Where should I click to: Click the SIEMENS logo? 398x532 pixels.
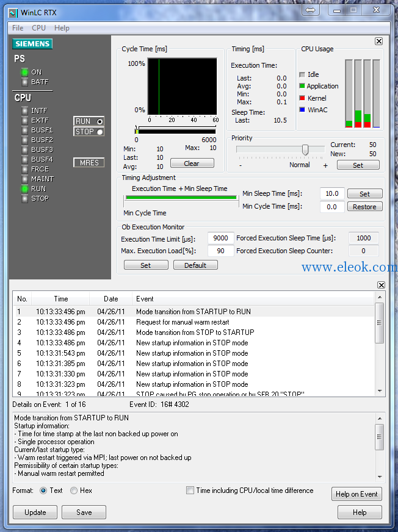click(x=32, y=44)
